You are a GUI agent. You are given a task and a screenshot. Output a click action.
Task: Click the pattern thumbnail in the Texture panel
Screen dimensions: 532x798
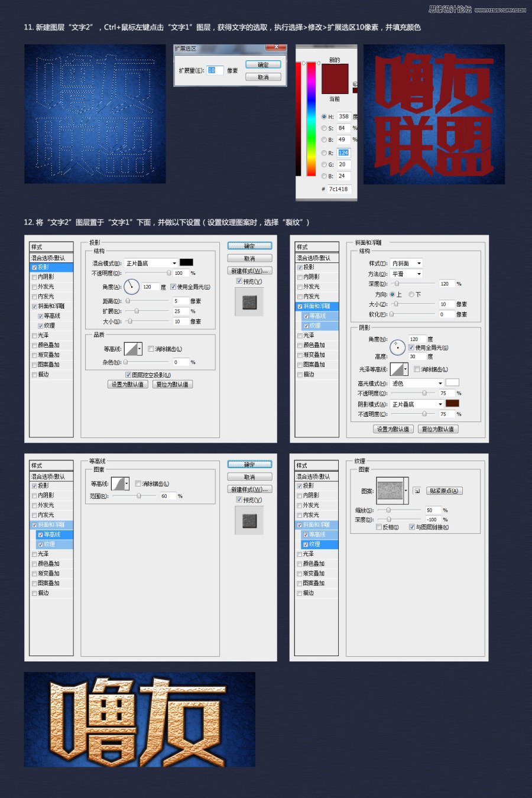point(389,490)
